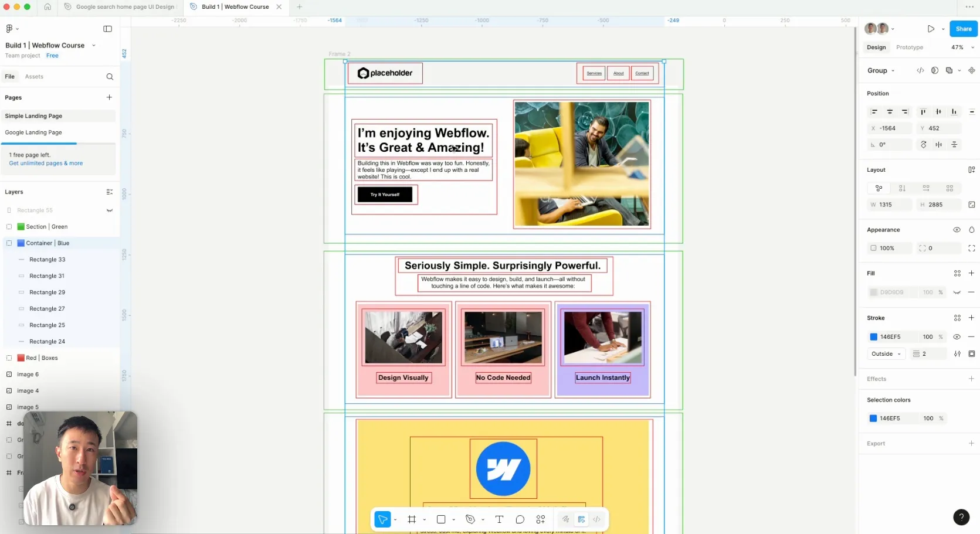Show the hidden D9D9D9 fill
This screenshot has width=980, height=534.
957,292
